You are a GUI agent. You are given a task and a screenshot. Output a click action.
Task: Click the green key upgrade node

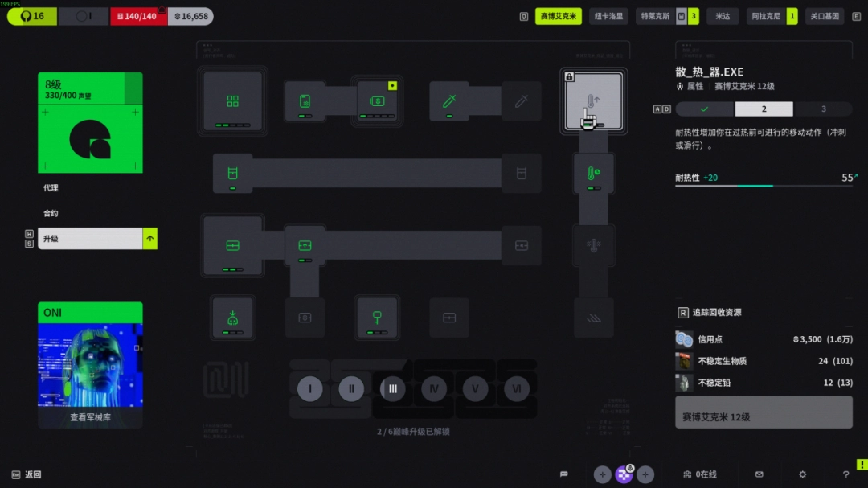click(376, 317)
